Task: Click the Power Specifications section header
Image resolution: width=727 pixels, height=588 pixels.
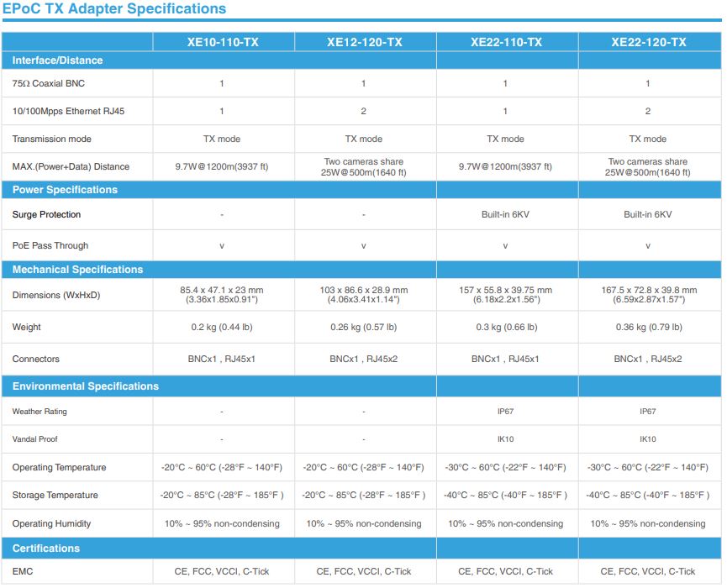Action: click(65, 190)
